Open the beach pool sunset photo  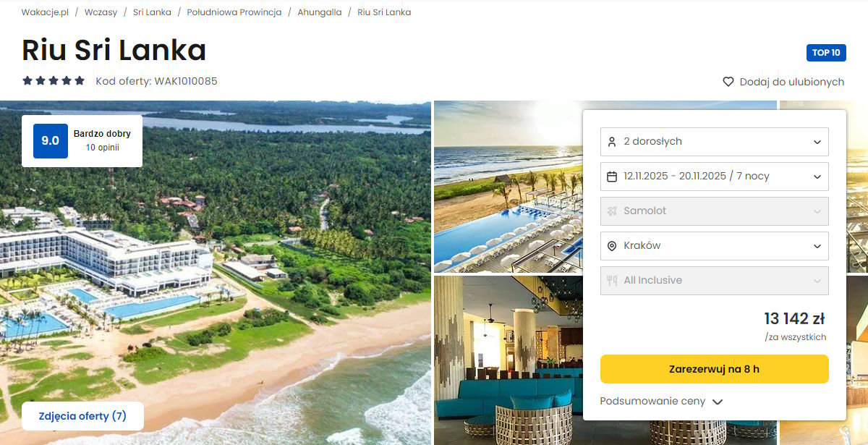click(x=508, y=186)
